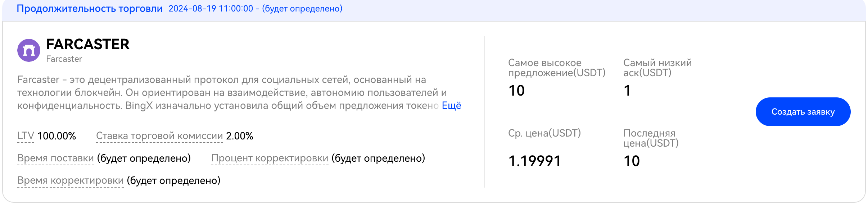Viewport: 868px width, 207px height.
Task: Click the Процент корректировки underlined label
Action: point(270,158)
